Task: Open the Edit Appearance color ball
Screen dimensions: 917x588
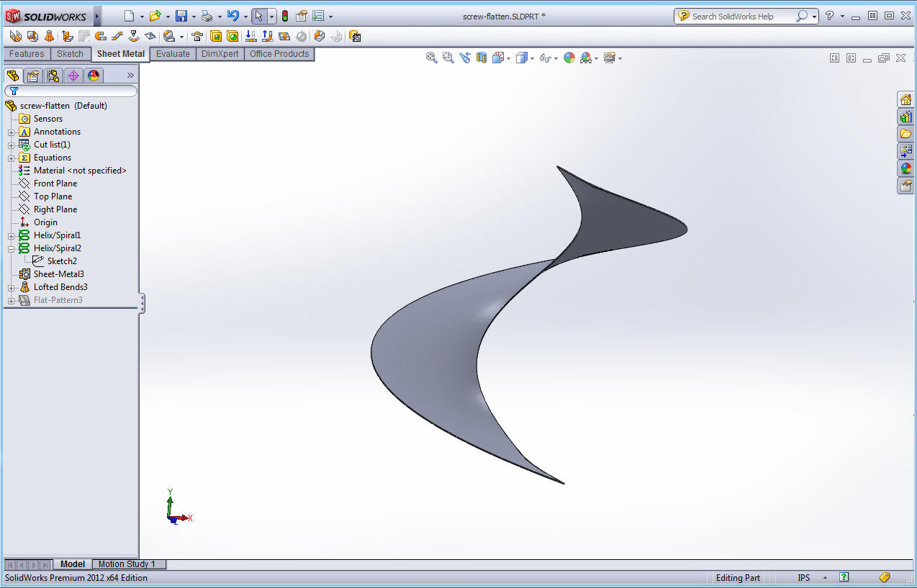Action: pos(569,58)
